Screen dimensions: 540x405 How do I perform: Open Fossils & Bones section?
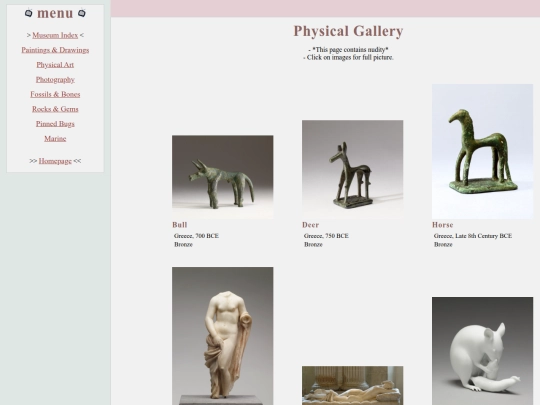[x=55, y=94]
